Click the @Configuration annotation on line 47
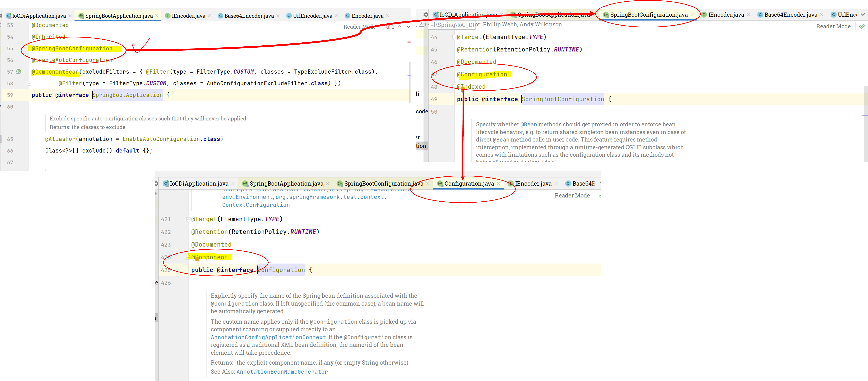 pyautogui.click(x=482, y=74)
